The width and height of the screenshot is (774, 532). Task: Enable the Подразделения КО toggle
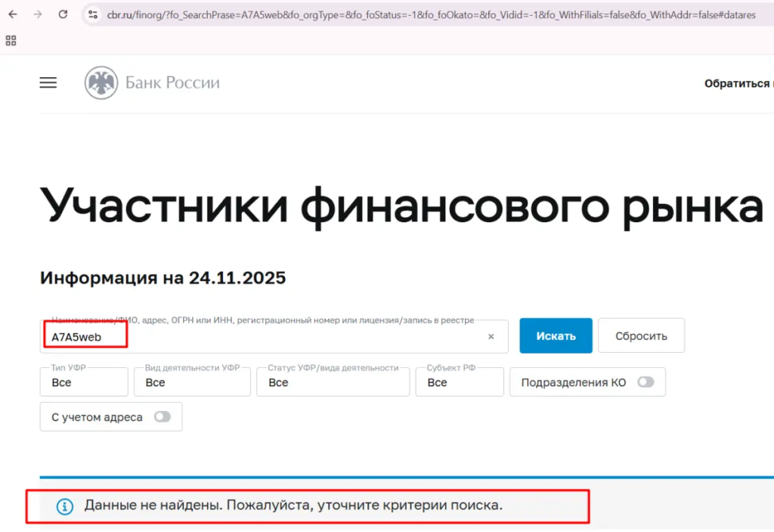(x=645, y=382)
